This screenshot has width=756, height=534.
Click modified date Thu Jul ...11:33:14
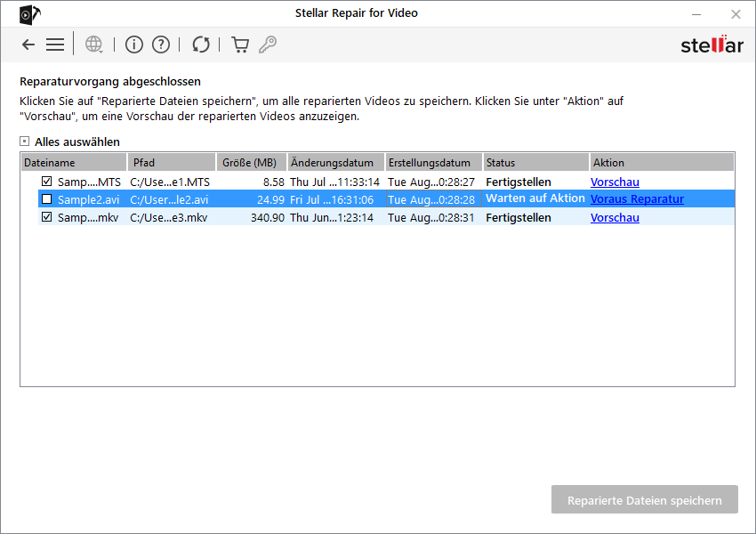coord(334,182)
